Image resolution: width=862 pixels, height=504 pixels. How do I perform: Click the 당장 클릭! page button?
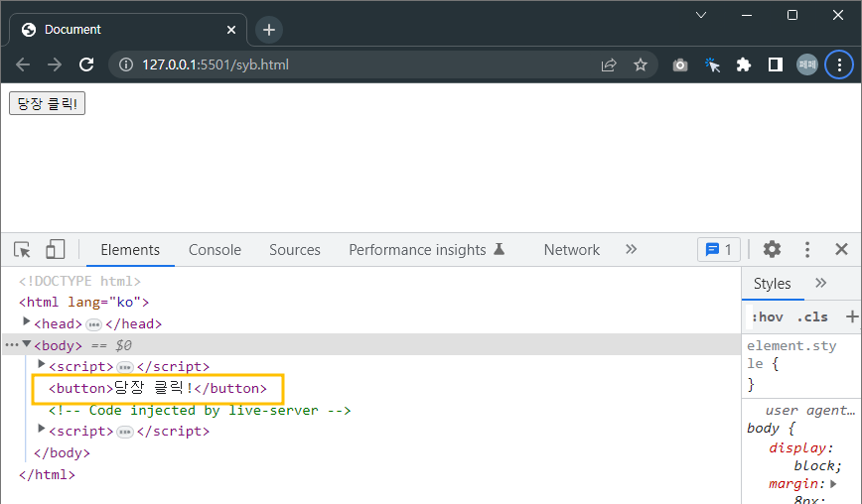click(48, 103)
